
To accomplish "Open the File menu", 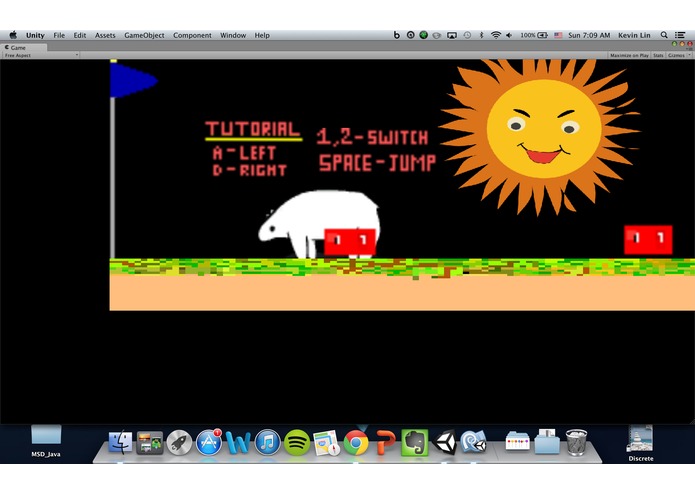I will click(59, 35).
